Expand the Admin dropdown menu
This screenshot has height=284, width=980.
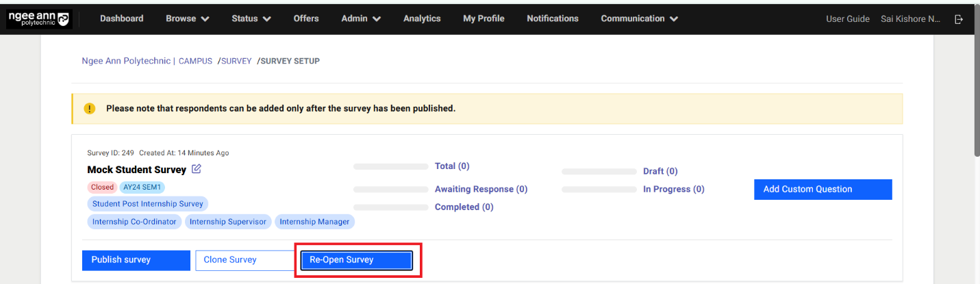tap(361, 18)
